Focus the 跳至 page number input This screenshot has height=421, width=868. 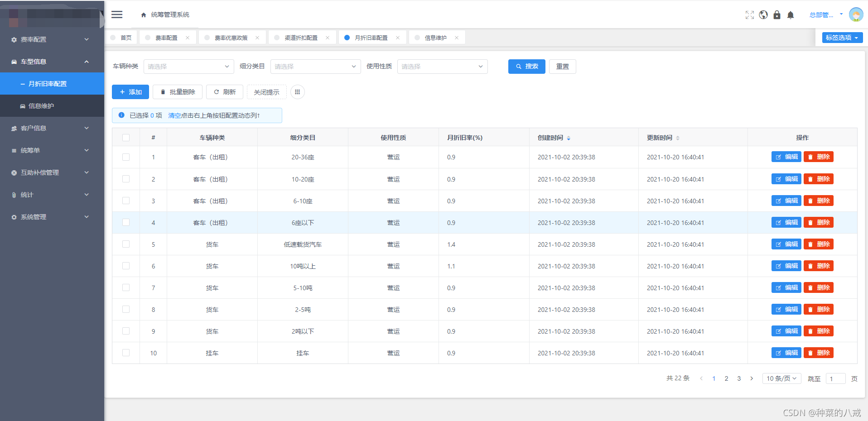click(x=835, y=378)
